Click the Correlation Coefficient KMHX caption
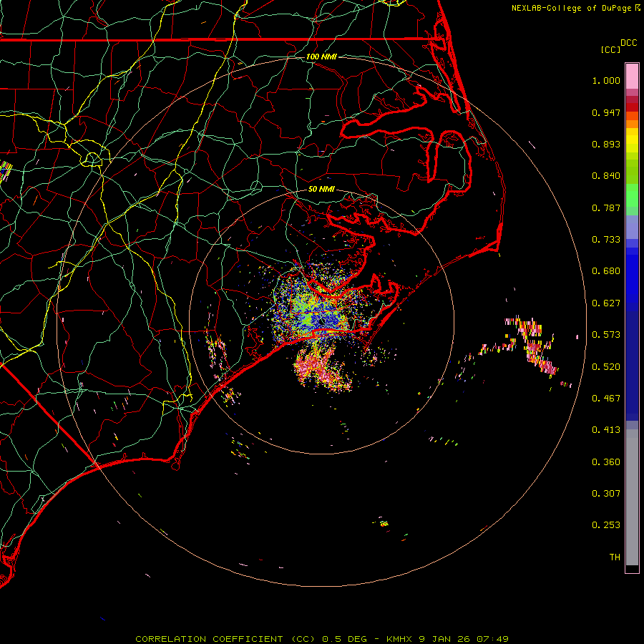 322,639
